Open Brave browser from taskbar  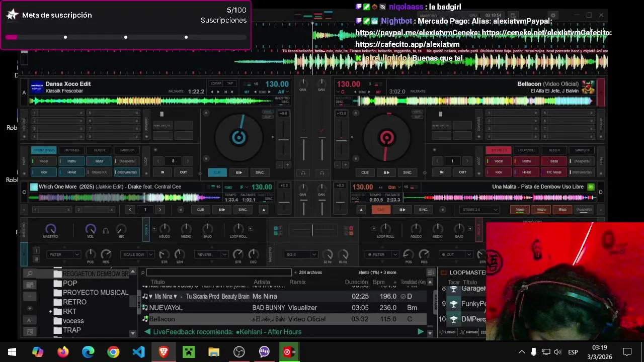164,351
